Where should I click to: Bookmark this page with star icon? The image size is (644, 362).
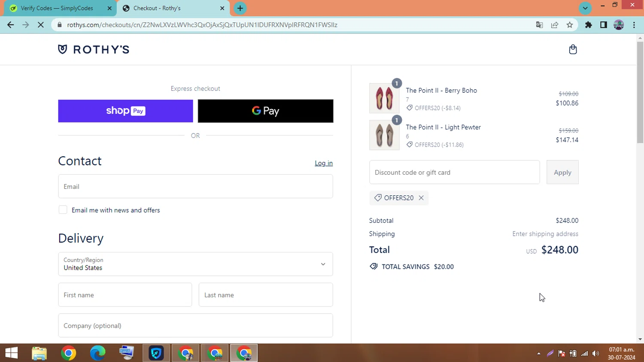click(x=570, y=25)
